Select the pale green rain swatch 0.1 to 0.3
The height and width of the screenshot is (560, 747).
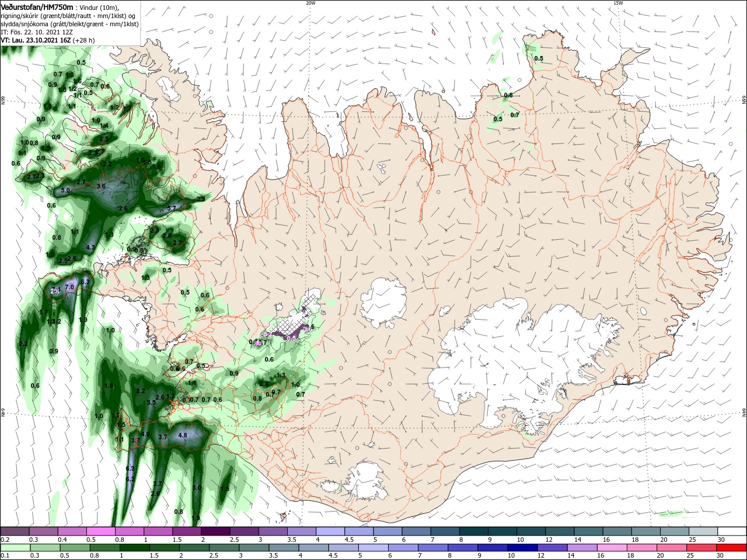pyautogui.click(x=15, y=548)
